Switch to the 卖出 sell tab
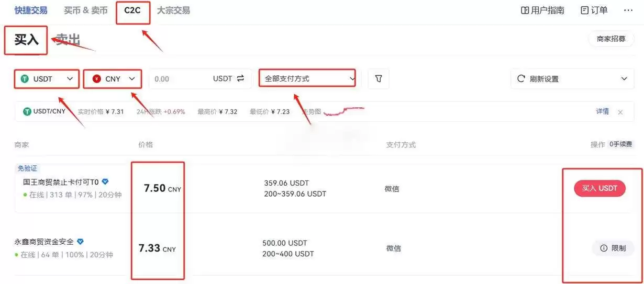Image resolution: width=644 pixels, height=284 pixels. point(68,40)
